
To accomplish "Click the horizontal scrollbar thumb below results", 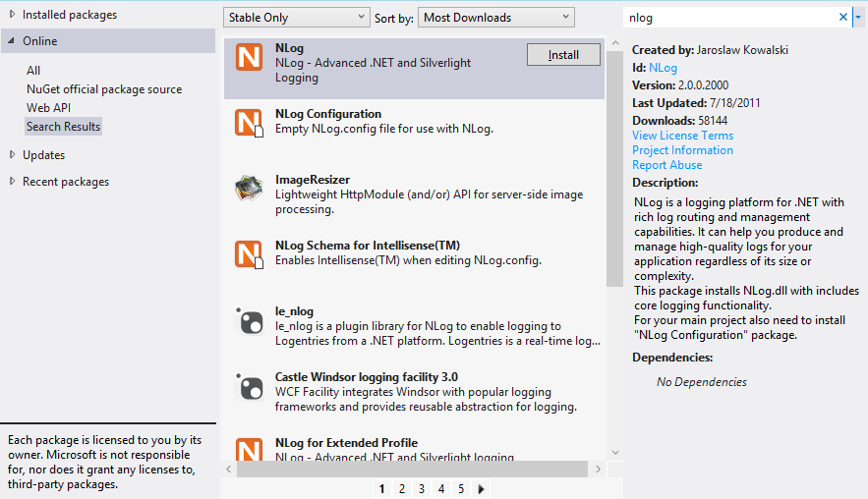I will pyautogui.click(x=412, y=470).
